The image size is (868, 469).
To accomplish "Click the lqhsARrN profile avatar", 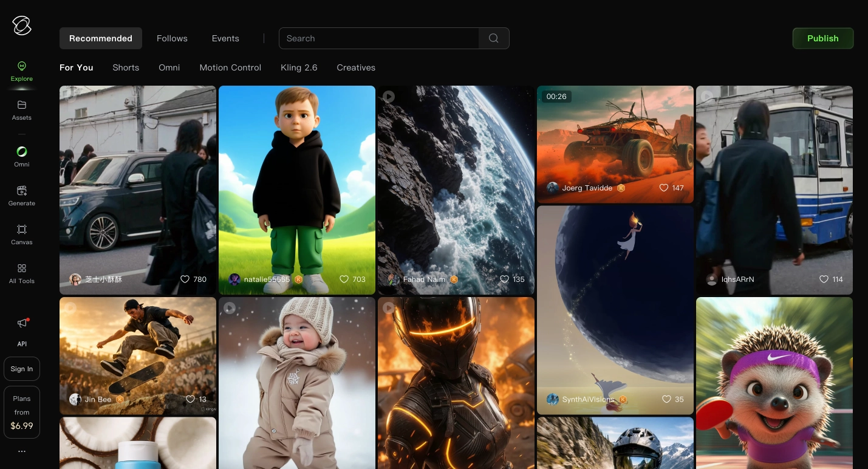I will (x=712, y=279).
